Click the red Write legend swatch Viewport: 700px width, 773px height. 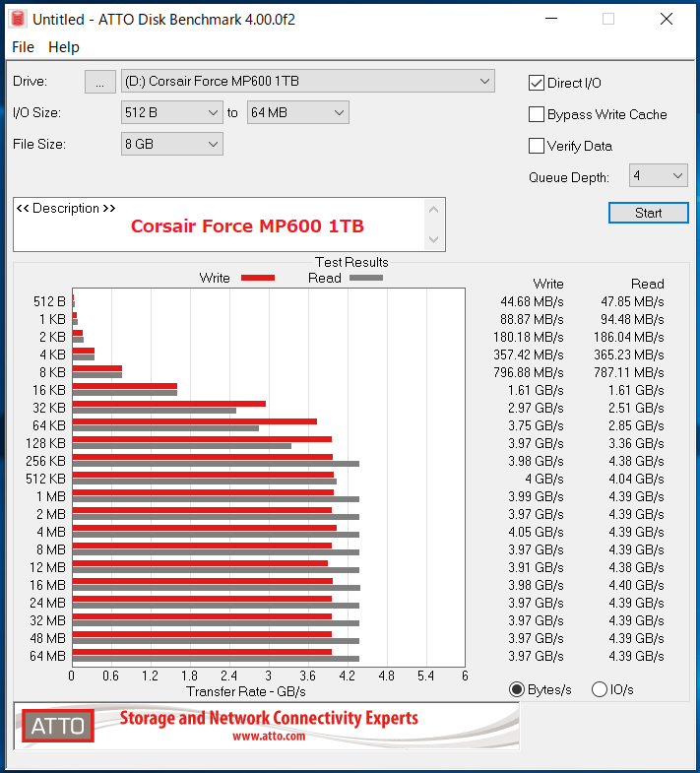coord(258,278)
